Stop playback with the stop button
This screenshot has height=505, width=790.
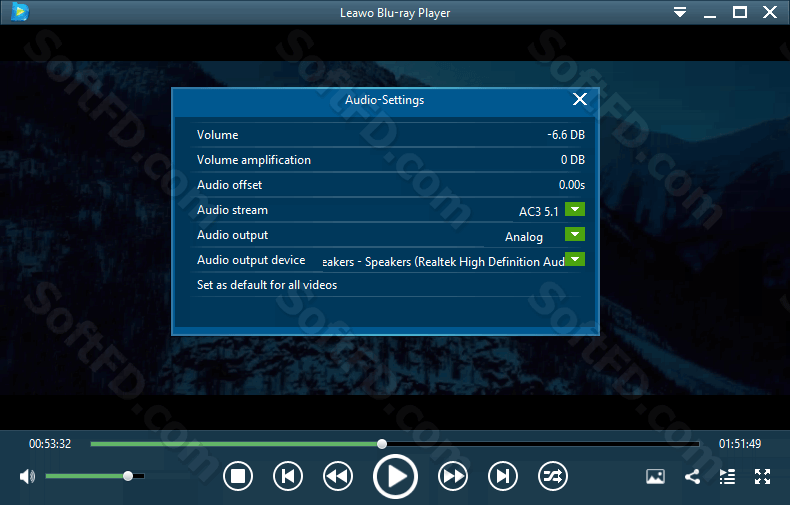tap(238, 476)
